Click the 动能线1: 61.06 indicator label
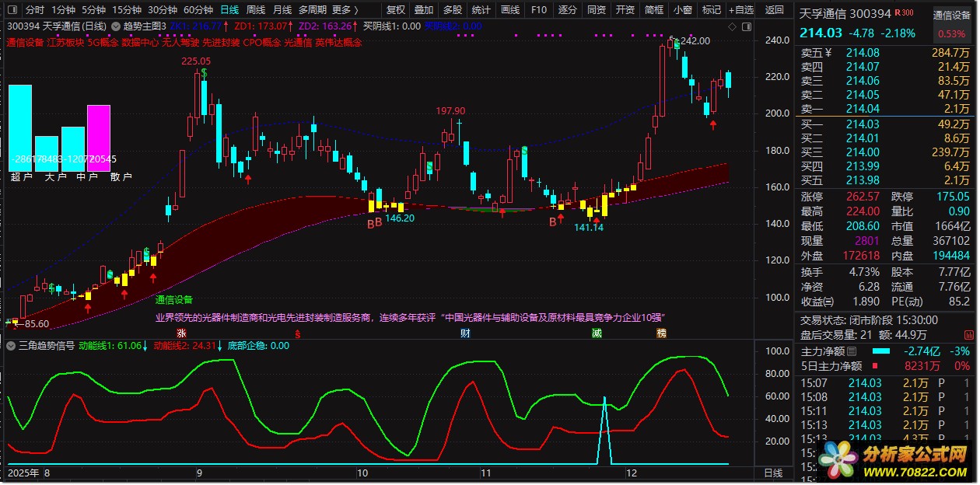 tap(110, 345)
